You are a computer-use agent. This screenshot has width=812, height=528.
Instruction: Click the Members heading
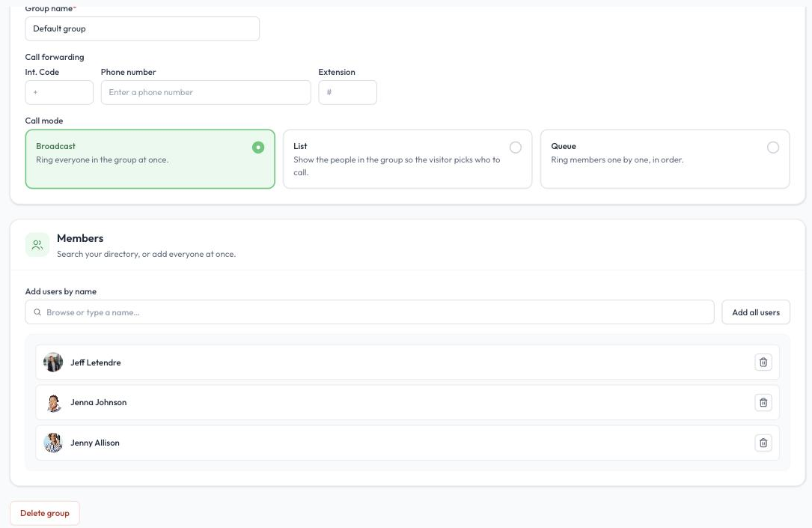[80, 238]
